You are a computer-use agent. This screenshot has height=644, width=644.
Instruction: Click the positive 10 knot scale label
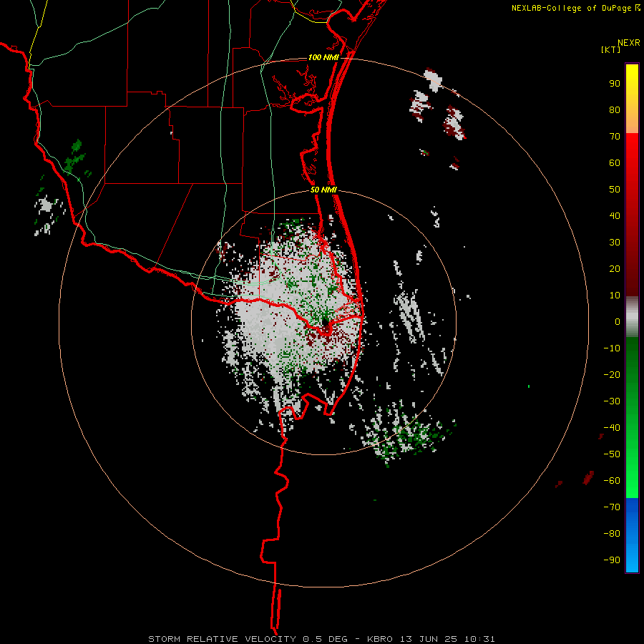615,296
